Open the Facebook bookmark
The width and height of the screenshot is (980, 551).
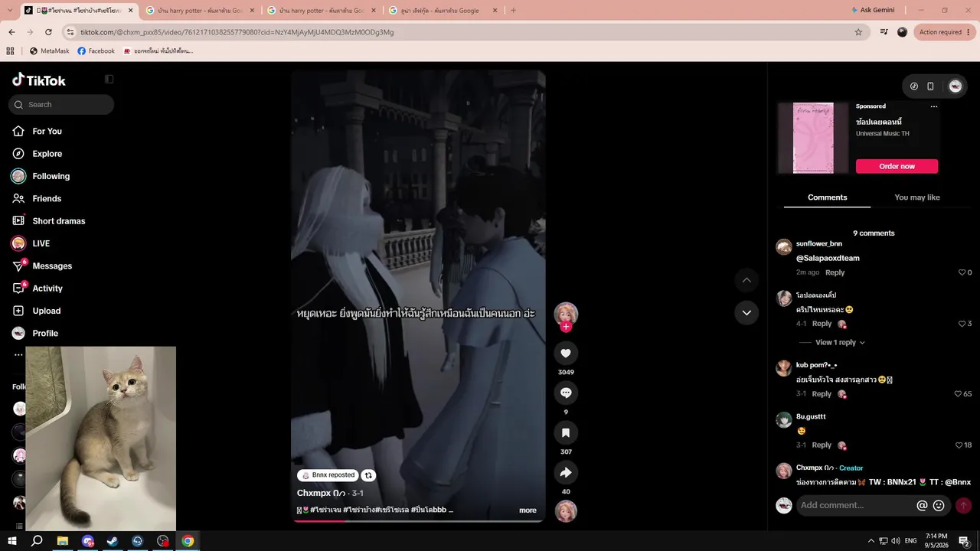click(x=96, y=51)
